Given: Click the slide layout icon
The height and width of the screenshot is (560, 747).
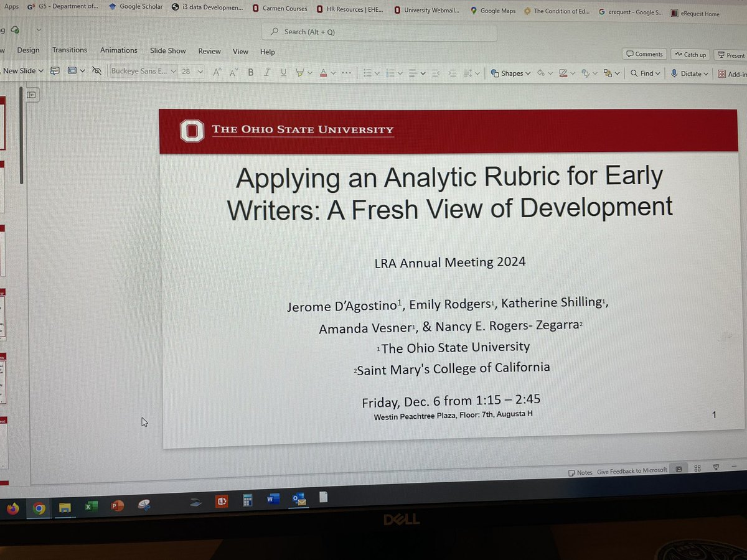Looking at the screenshot, I should point(72,71).
